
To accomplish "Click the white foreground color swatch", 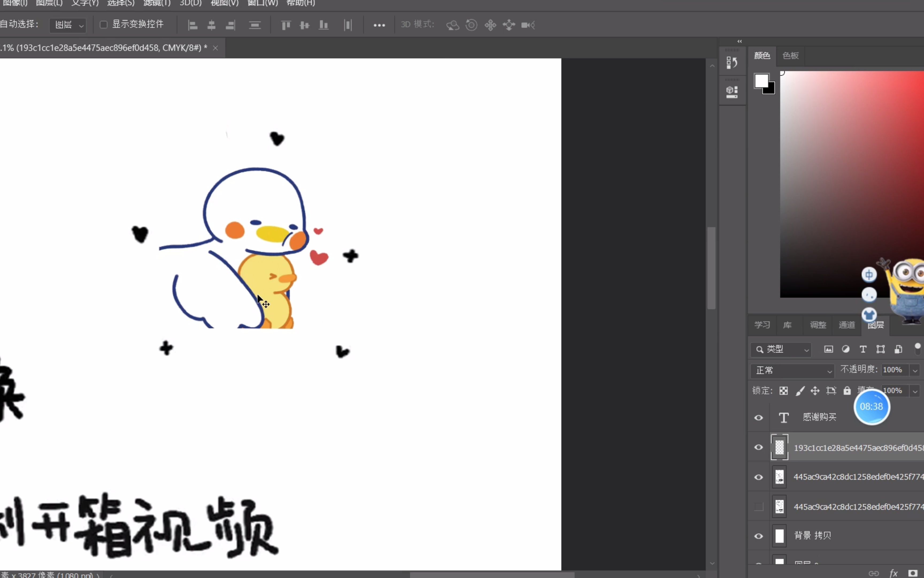I will pos(761,81).
